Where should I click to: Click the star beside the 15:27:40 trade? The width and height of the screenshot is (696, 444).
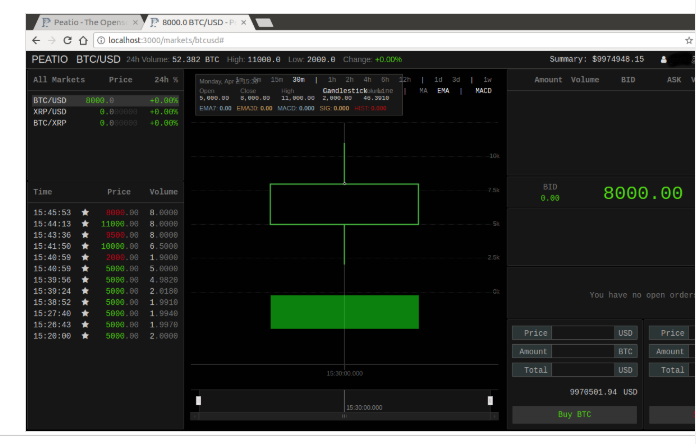[85, 313]
